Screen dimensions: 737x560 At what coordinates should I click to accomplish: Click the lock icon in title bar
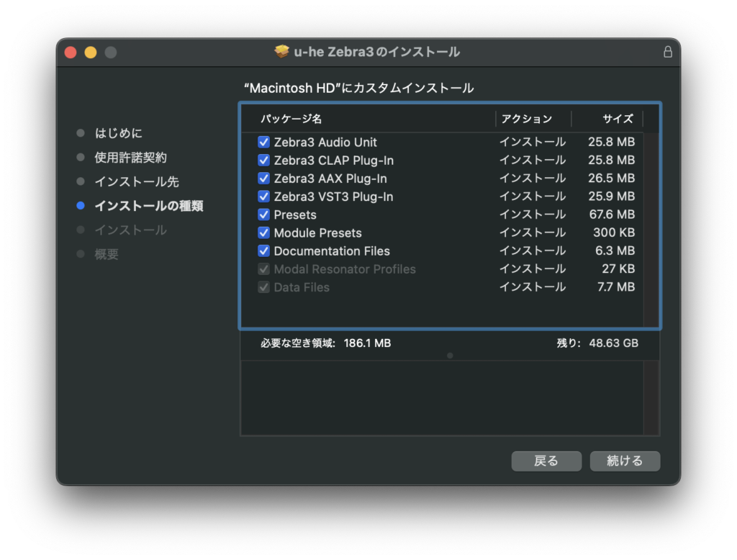pyautogui.click(x=667, y=52)
